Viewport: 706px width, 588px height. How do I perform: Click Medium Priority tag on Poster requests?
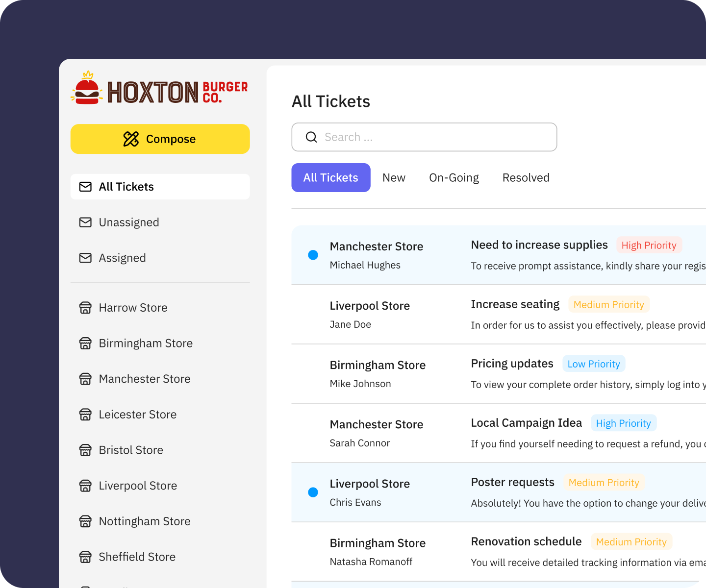(x=604, y=482)
